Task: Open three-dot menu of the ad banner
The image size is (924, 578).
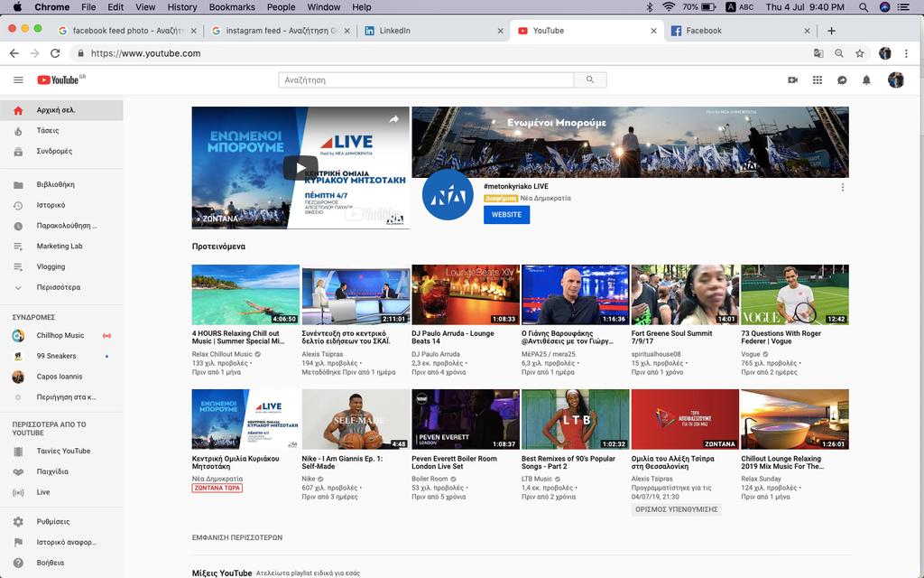Action: coord(843,188)
